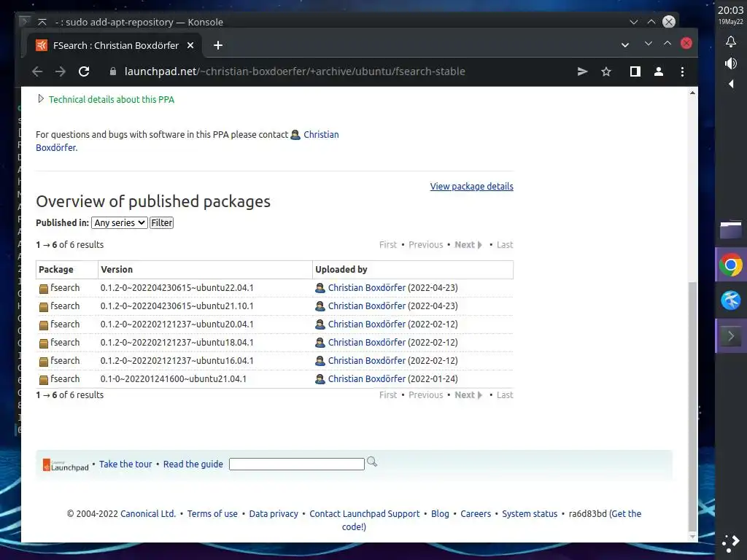Screen dimensions: 747x560
Task: Click uploader avatar icon in ubuntu22.04.1 row
Action: coord(320,288)
